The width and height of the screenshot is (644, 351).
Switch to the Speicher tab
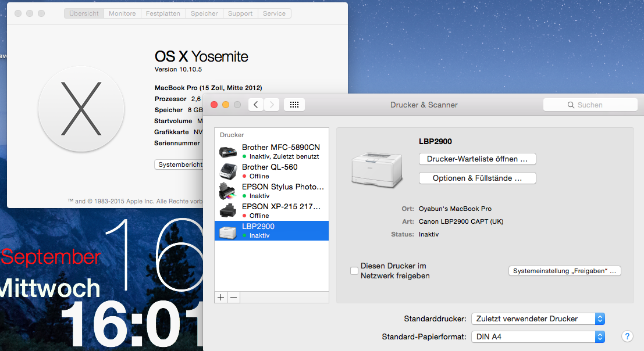204,13
